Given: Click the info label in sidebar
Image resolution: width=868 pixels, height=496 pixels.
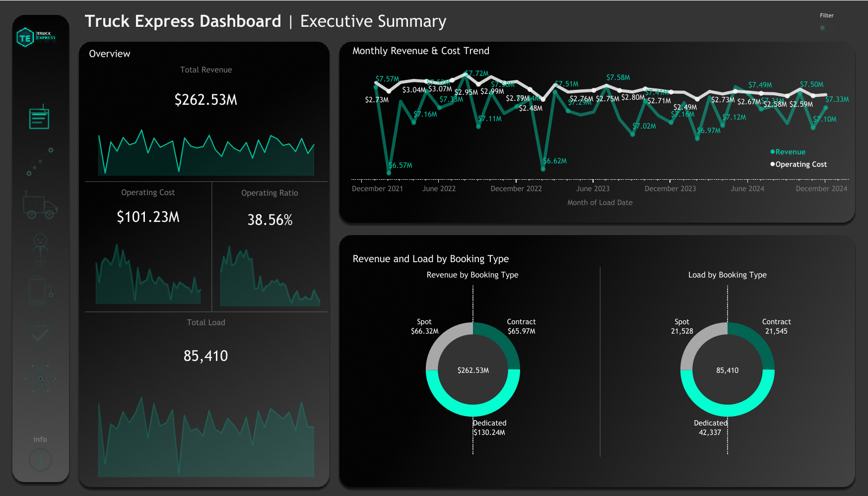Looking at the screenshot, I should [40, 439].
